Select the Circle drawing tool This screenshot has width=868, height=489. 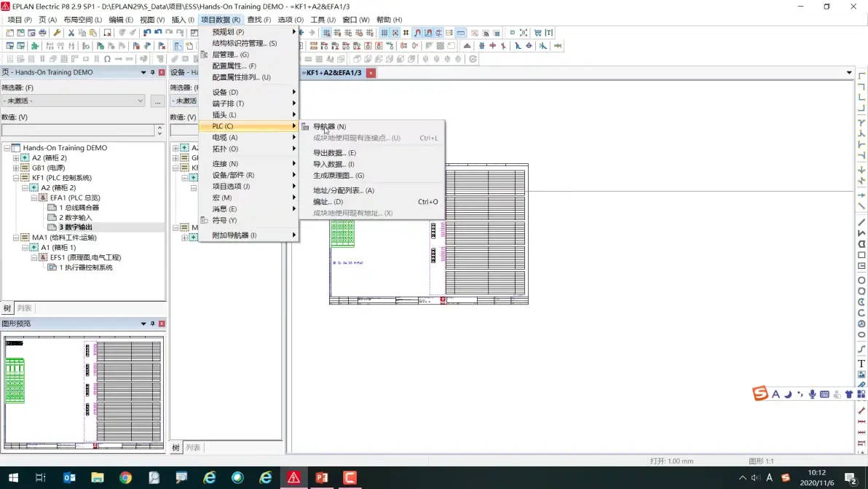pos(861,281)
